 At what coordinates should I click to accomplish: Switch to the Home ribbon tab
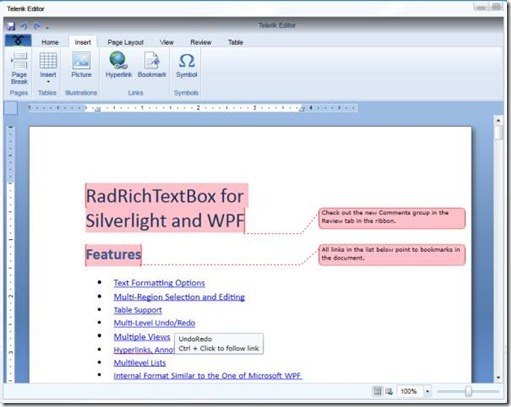tap(50, 42)
